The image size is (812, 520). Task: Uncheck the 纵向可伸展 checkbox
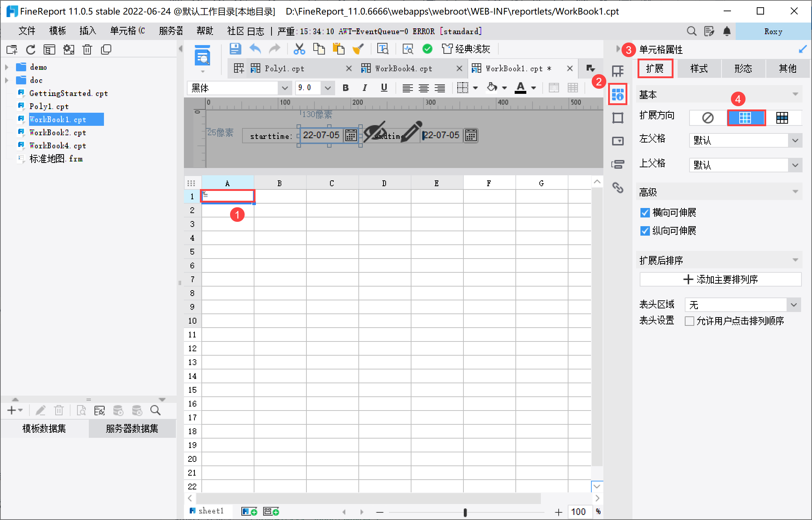point(645,231)
